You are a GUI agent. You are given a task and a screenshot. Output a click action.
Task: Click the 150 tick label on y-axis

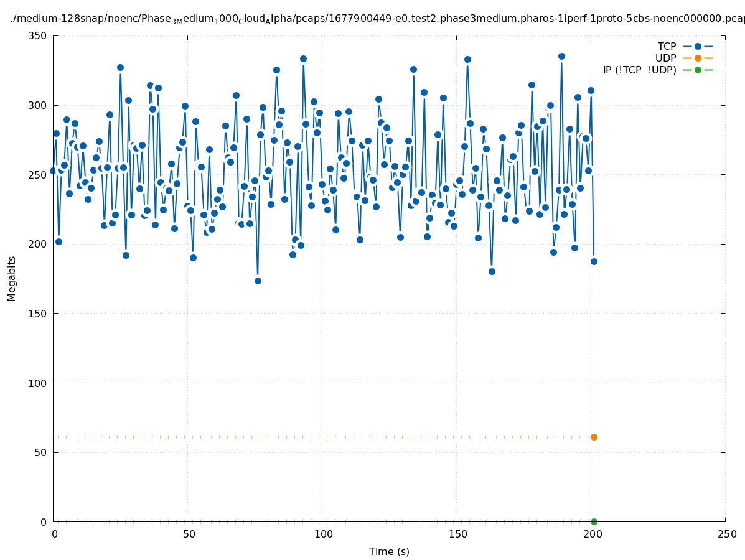[39, 314]
